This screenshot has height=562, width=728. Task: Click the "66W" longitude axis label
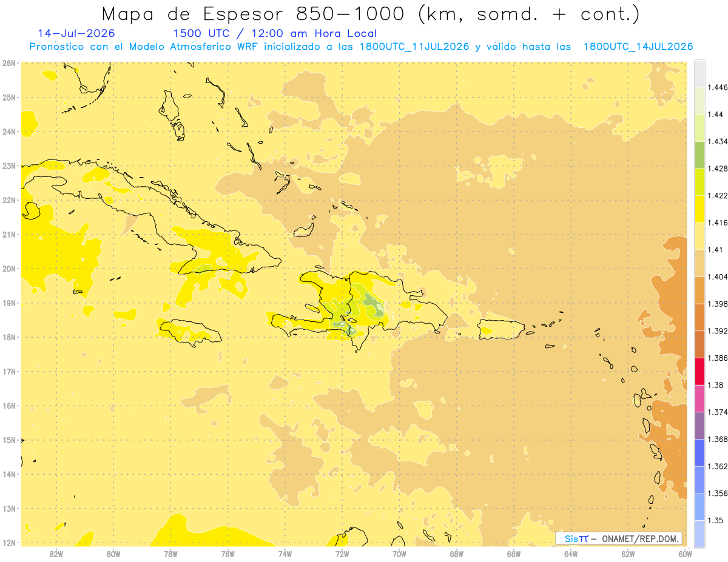[x=514, y=554]
